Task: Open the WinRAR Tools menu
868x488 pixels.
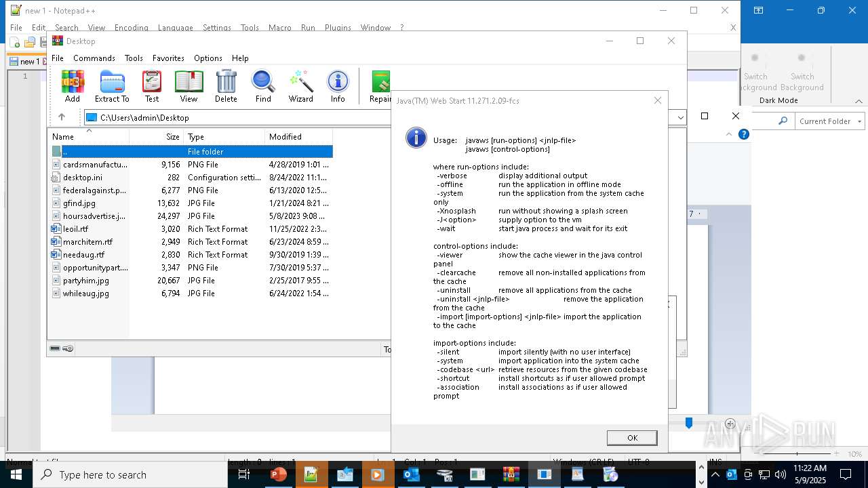Action: tap(134, 58)
